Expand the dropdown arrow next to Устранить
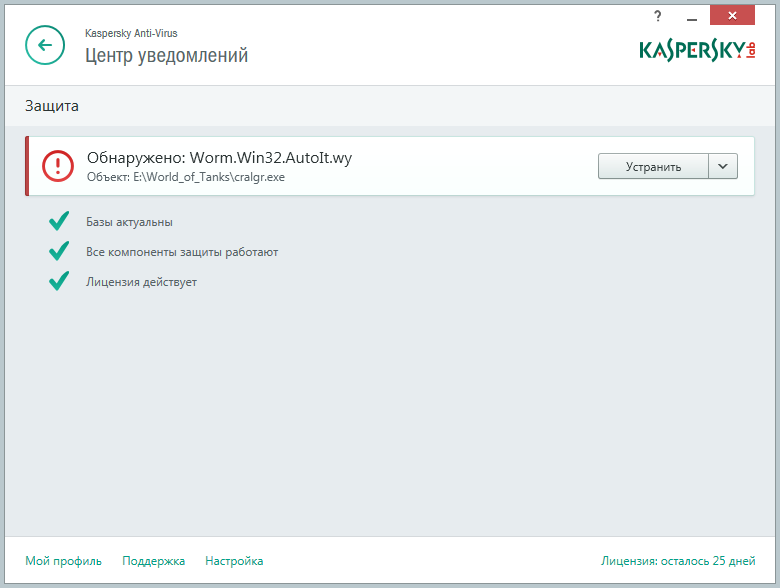The width and height of the screenshot is (780, 588). pyautogui.click(x=723, y=166)
